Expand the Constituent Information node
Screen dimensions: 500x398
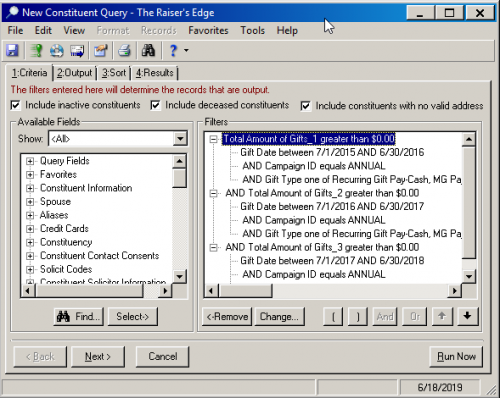30,188
